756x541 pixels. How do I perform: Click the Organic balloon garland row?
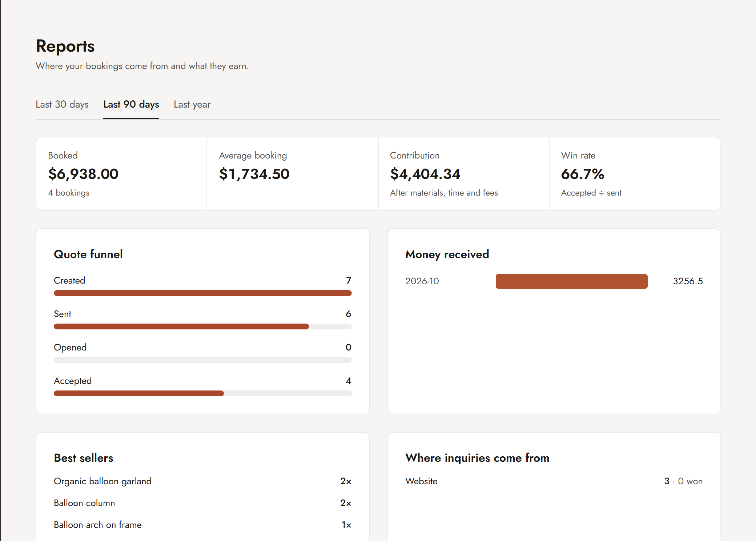pos(203,481)
